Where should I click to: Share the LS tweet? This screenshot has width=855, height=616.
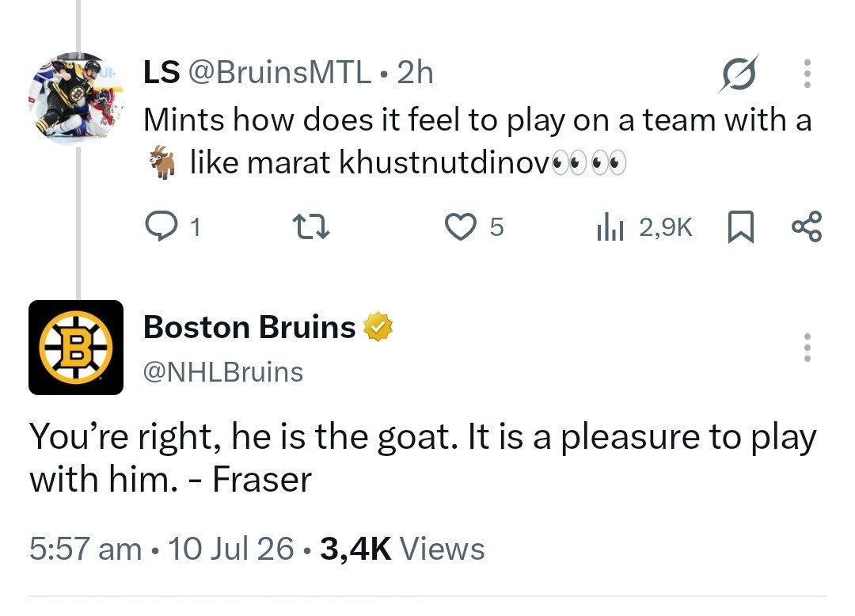click(807, 226)
